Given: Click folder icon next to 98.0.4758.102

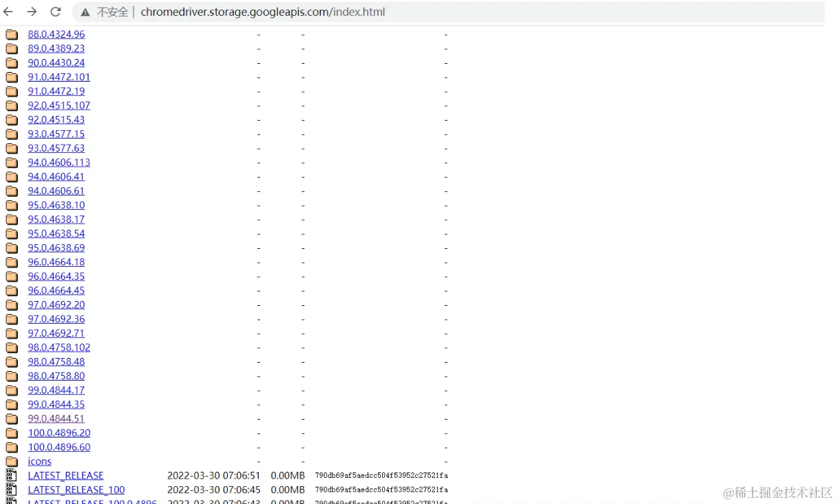Looking at the screenshot, I should [12, 348].
